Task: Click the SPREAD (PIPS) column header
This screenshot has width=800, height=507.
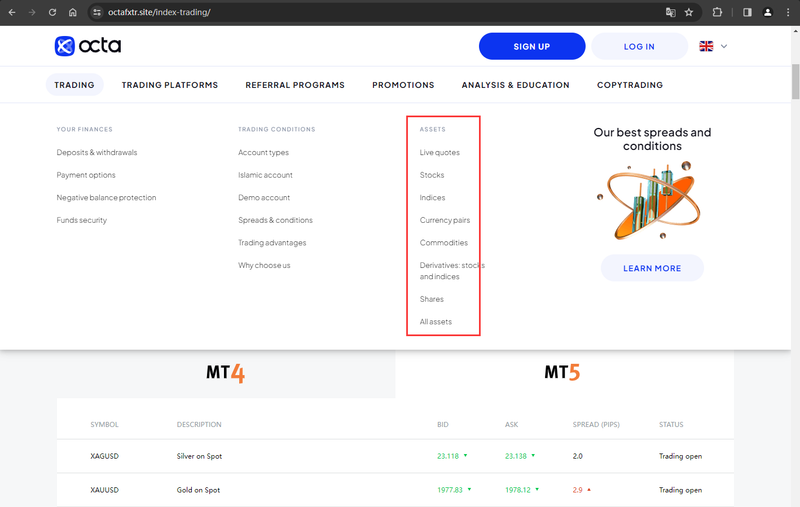Action: (596, 424)
